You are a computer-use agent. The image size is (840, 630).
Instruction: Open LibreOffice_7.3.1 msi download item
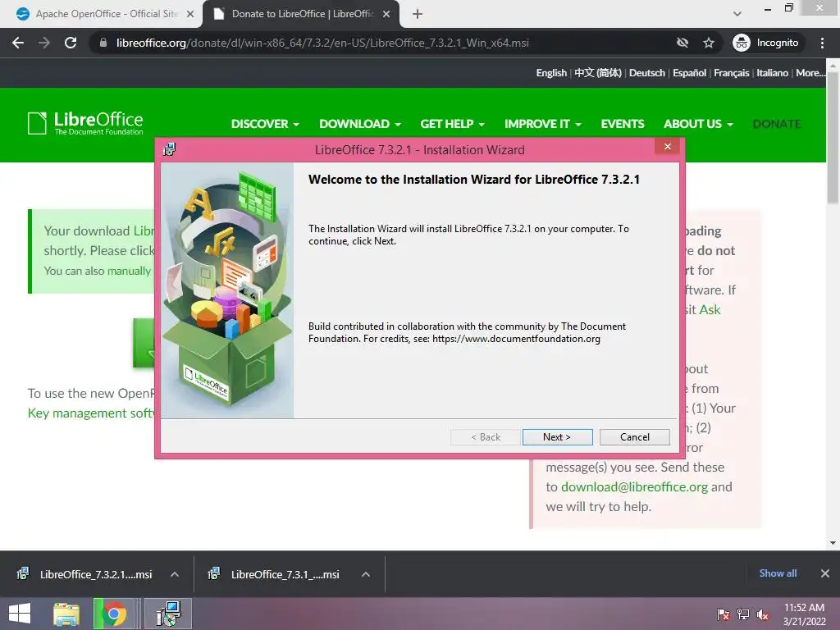(276, 574)
